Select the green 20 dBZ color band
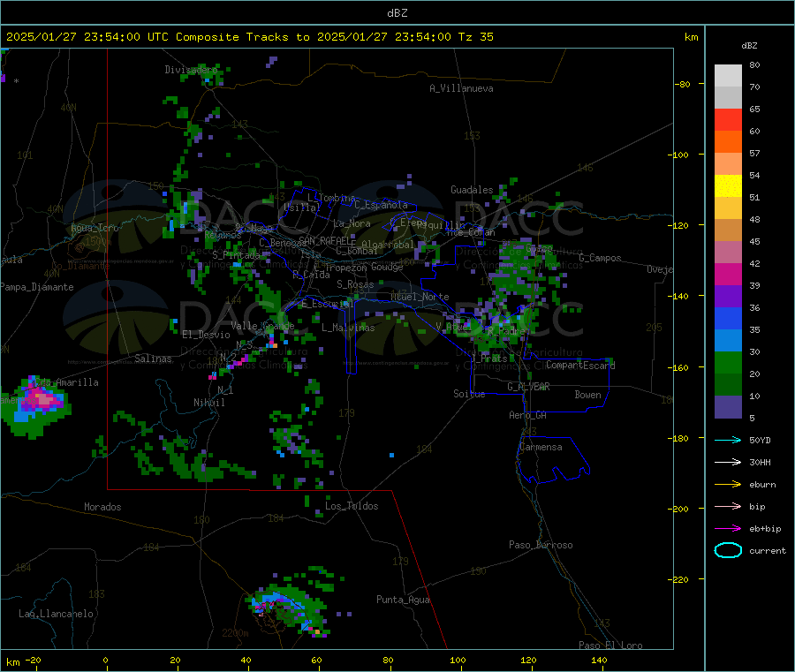 (x=728, y=362)
